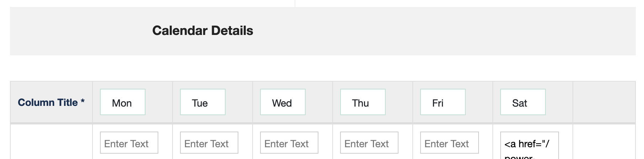Select Enter Text input below Wed

tap(289, 143)
